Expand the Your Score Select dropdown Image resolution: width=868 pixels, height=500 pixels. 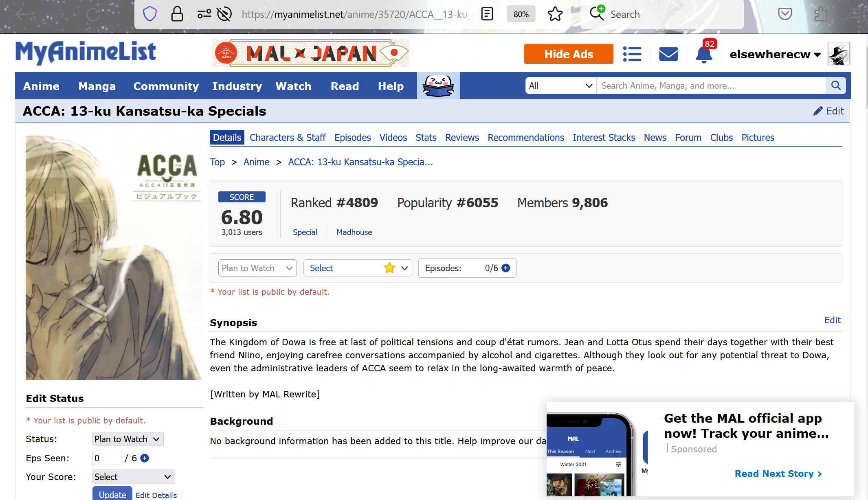(x=134, y=477)
